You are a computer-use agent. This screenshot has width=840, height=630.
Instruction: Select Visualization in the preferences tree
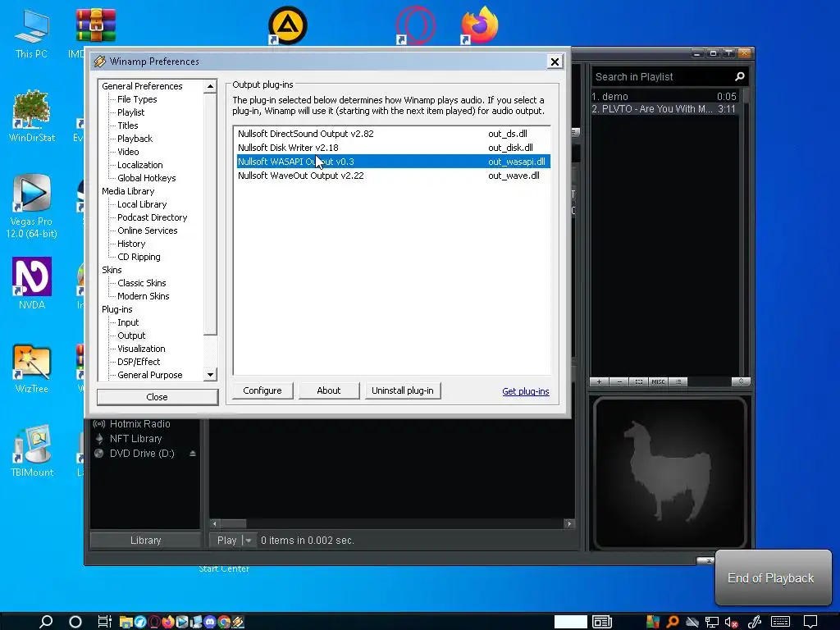(x=141, y=349)
